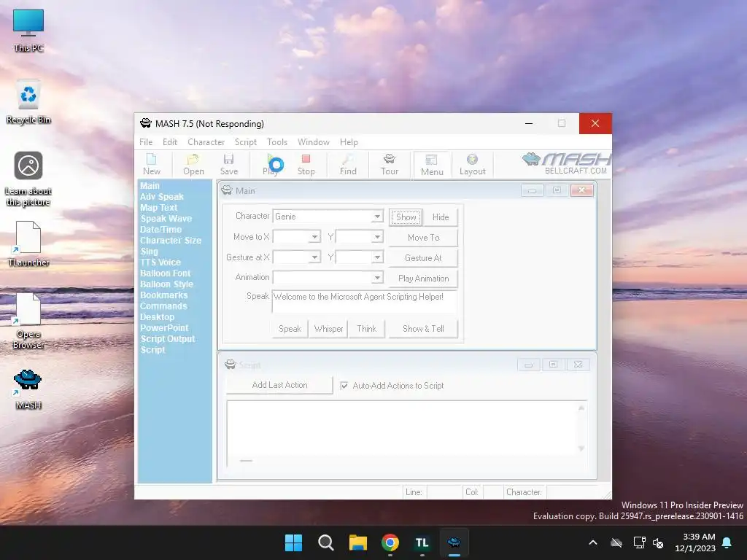Click the Find toolbar icon
The width and height of the screenshot is (747, 560).
[348, 159]
